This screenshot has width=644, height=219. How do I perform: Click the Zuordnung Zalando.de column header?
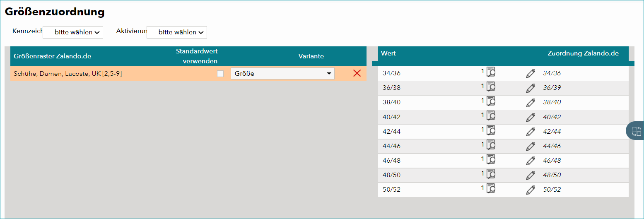point(583,53)
